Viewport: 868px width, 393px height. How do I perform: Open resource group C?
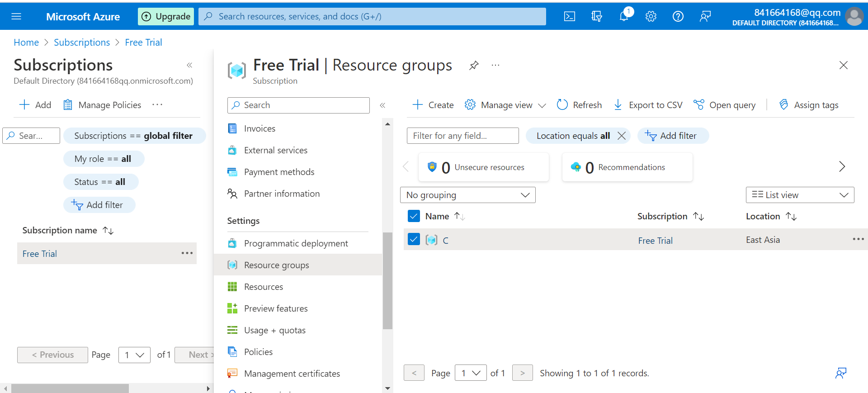(x=445, y=240)
